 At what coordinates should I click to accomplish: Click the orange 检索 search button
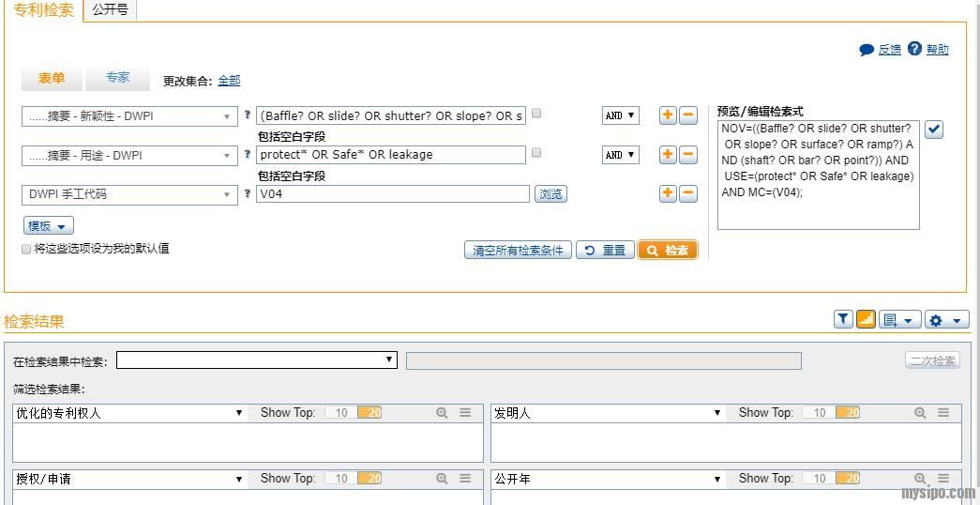point(668,251)
